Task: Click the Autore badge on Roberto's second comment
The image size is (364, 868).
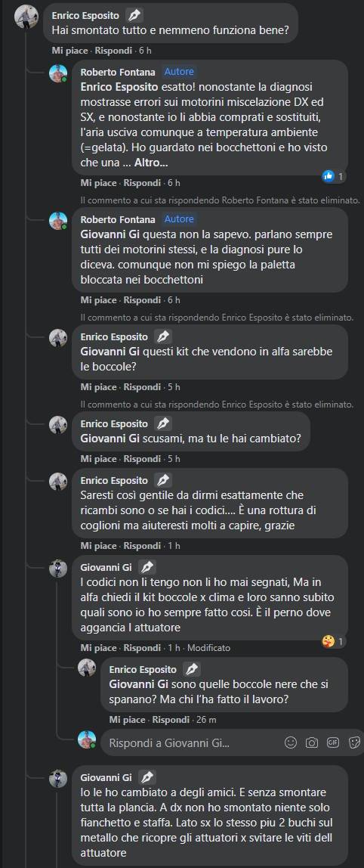Action: 179,219
